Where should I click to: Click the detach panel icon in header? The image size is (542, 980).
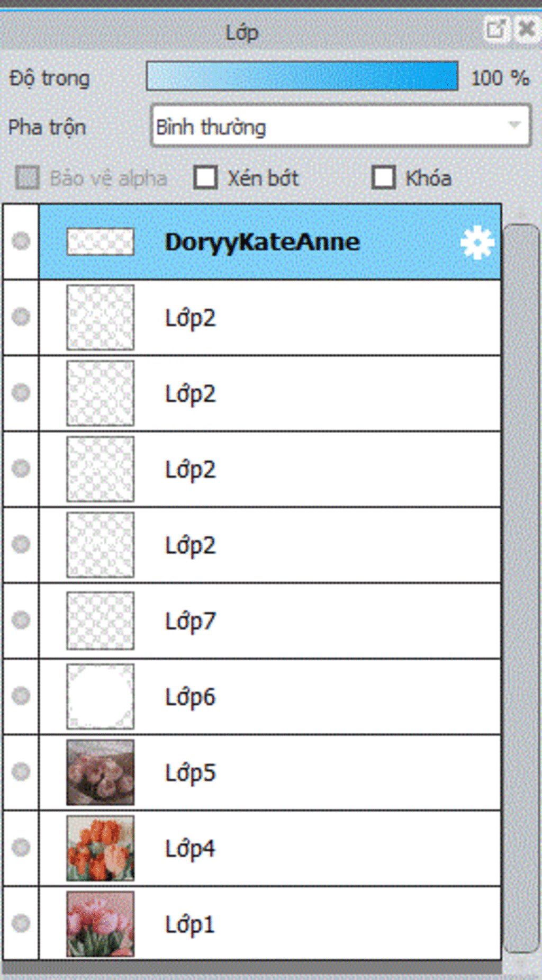pyautogui.click(x=496, y=29)
